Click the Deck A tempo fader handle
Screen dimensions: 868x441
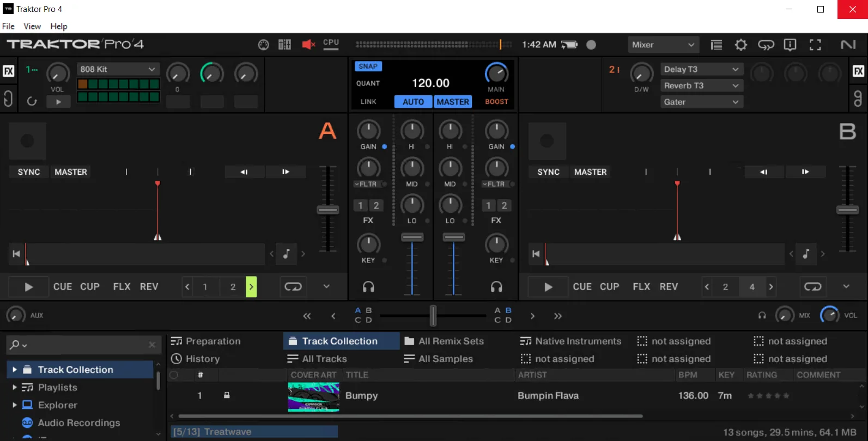coord(328,210)
